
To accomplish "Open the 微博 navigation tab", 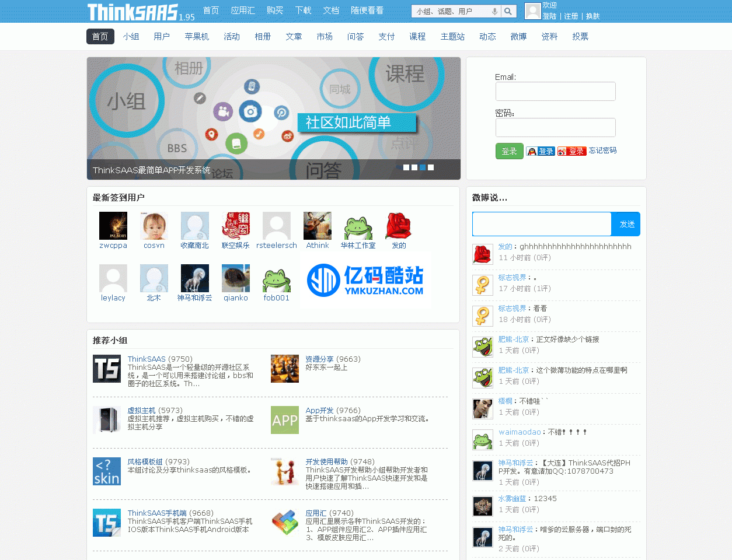I will [518, 36].
